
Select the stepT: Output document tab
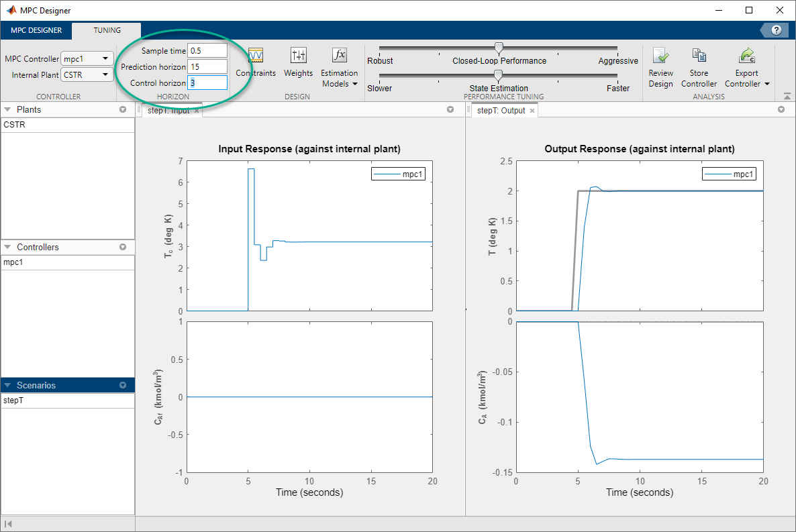(500, 110)
